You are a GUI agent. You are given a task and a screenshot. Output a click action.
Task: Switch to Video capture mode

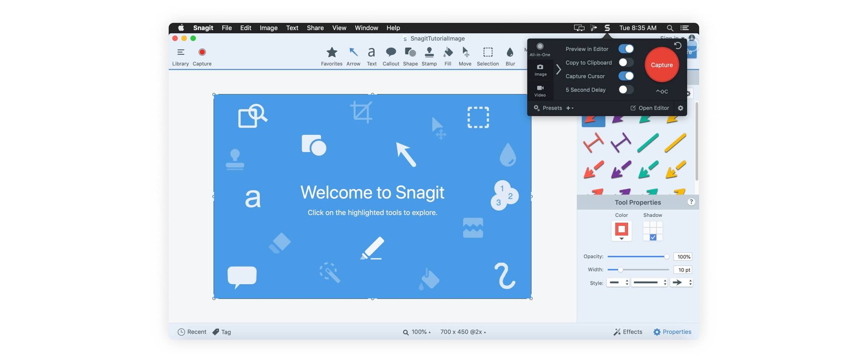[540, 91]
